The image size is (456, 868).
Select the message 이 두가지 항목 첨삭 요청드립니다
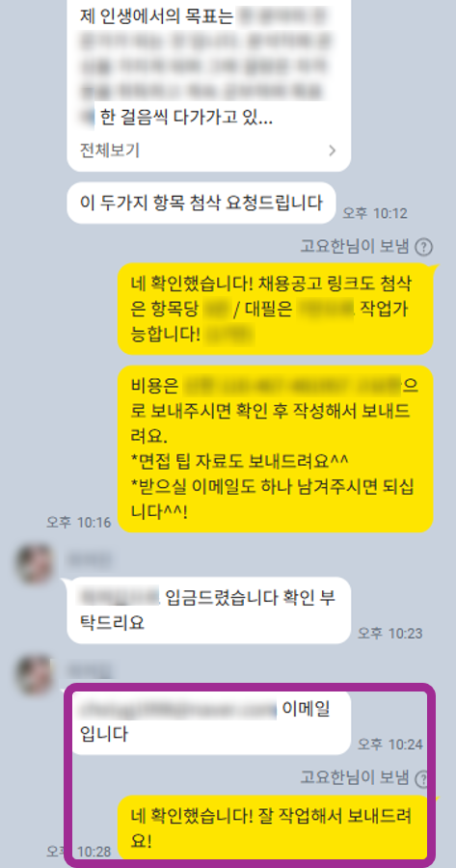click(201, 203)
